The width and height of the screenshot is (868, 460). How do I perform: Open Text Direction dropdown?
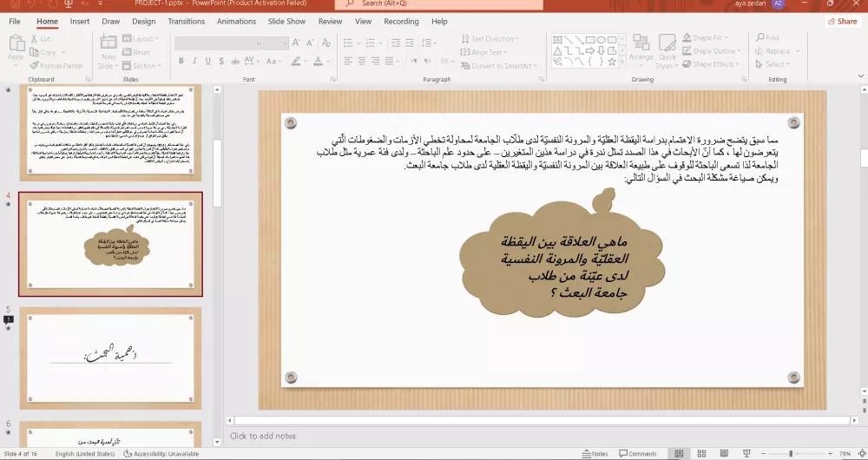tap(490, 39)
